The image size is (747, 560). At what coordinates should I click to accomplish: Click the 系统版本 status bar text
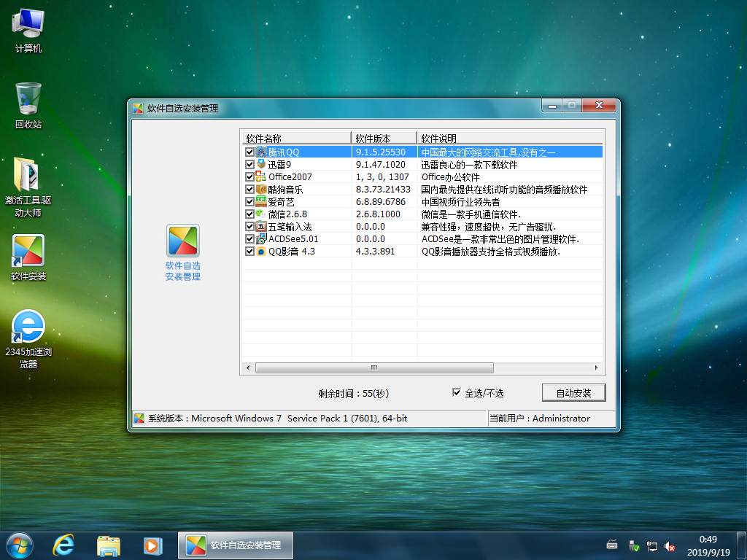tap(278, 418)
